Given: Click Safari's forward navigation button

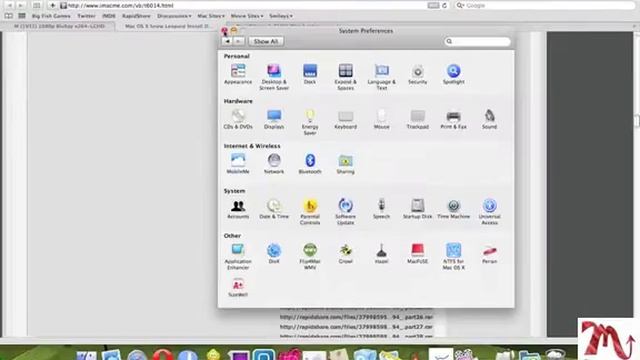Looking at the screenshot, I should [20, 5].
